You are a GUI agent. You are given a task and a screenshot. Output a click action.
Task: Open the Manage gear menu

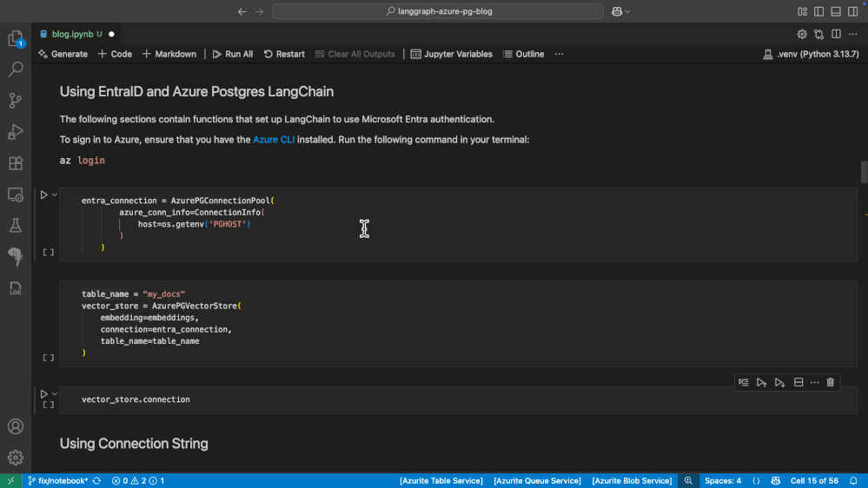16,458
